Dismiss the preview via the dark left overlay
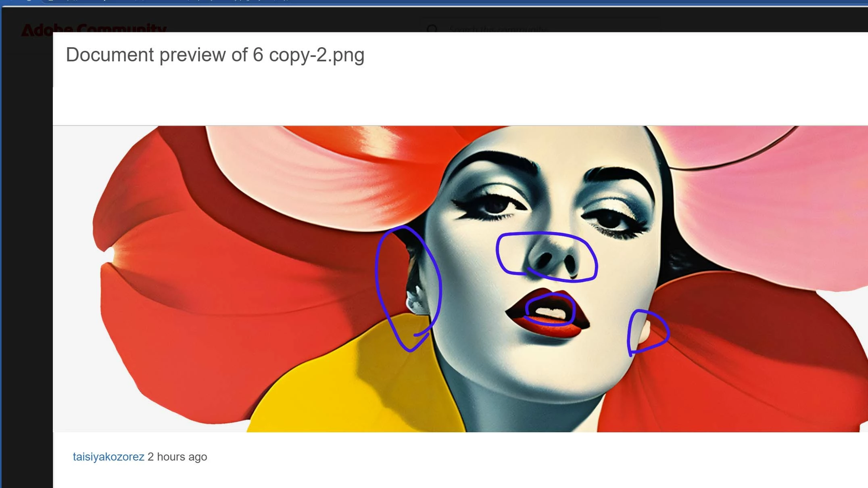 tap(26, 262)
